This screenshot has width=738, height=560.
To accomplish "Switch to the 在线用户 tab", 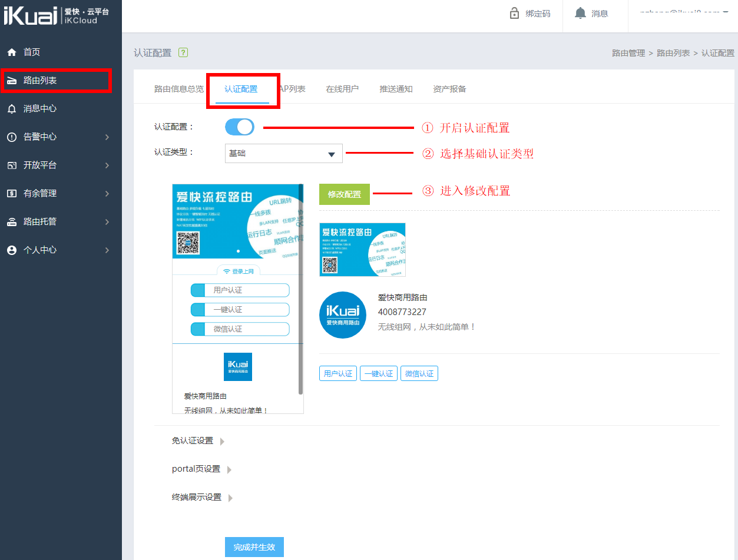I will pyautogui.click(x=342, y=89).
